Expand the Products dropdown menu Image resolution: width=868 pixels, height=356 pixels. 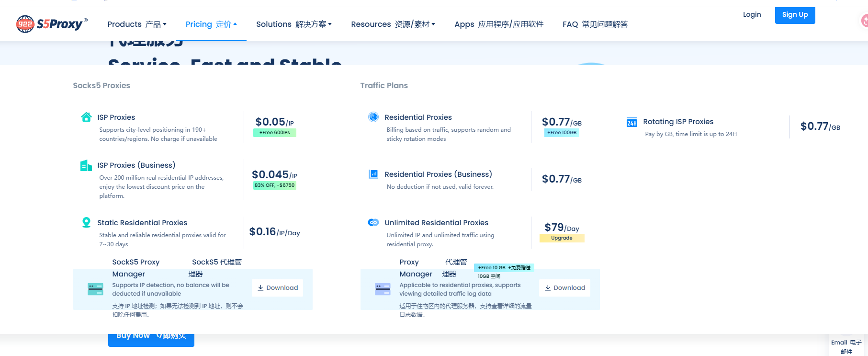pyautogui.click(x=137, y=24)
